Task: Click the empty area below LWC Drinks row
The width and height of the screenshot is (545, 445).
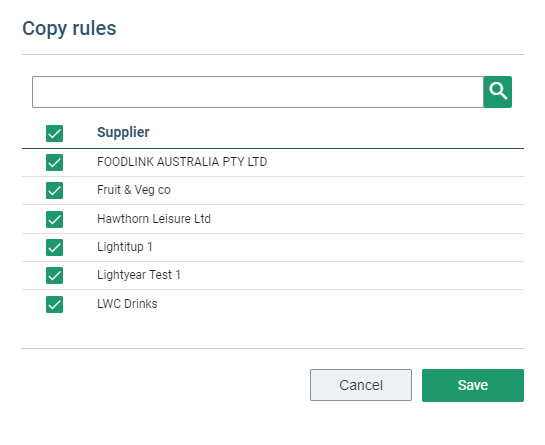Action: click(x=273, y=333)
